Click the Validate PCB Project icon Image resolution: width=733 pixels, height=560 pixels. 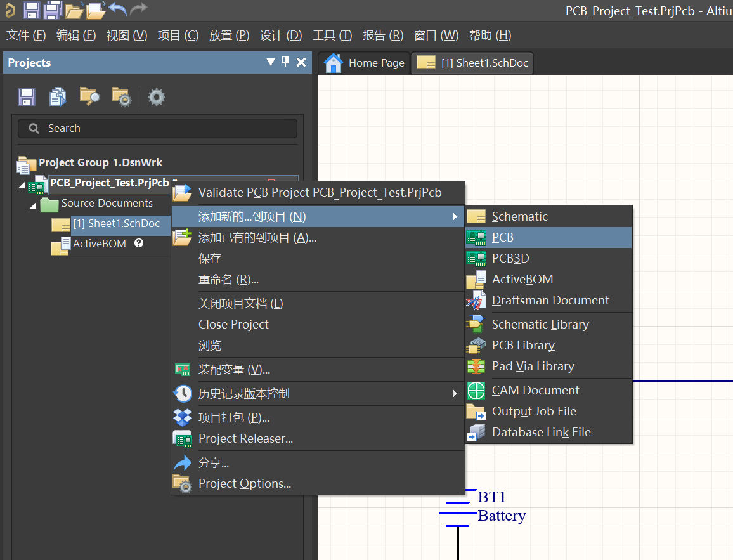click(182, 193)
